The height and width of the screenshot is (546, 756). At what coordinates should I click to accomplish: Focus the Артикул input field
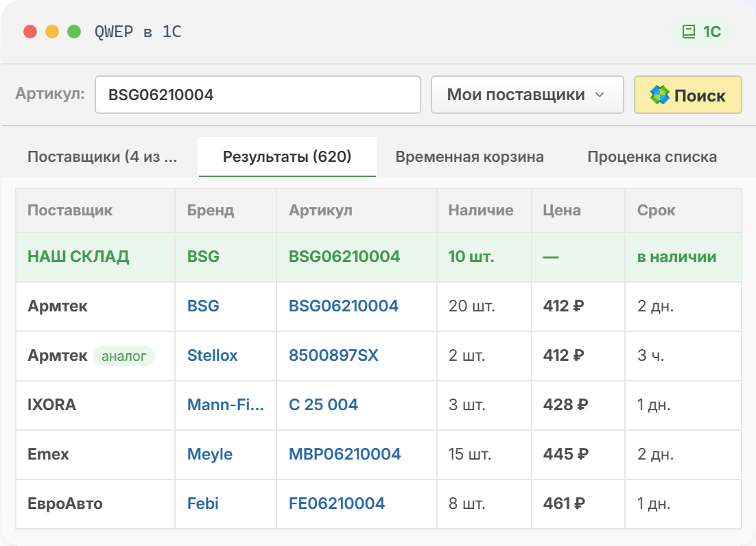(x=258, y=95)
